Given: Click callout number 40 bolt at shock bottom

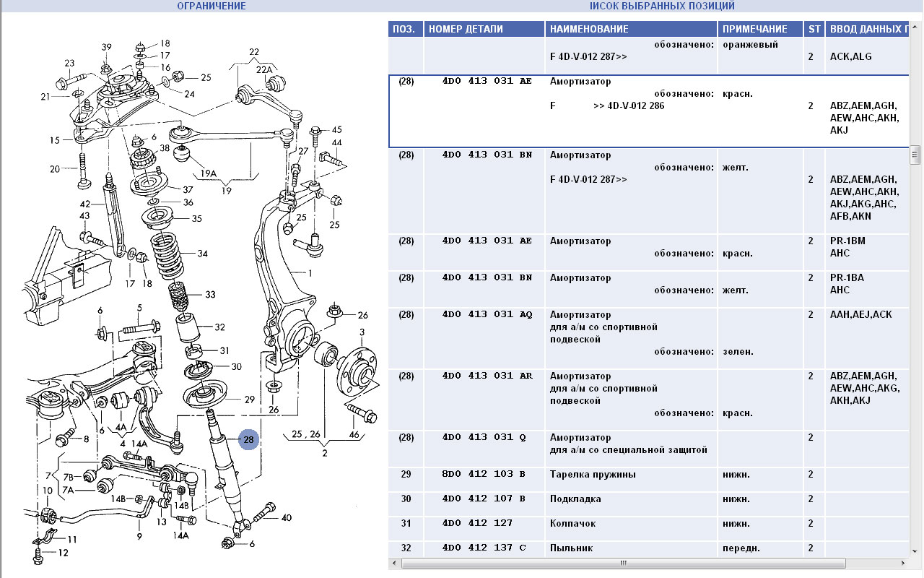Looking at the screenshot, I should (287, 517).
